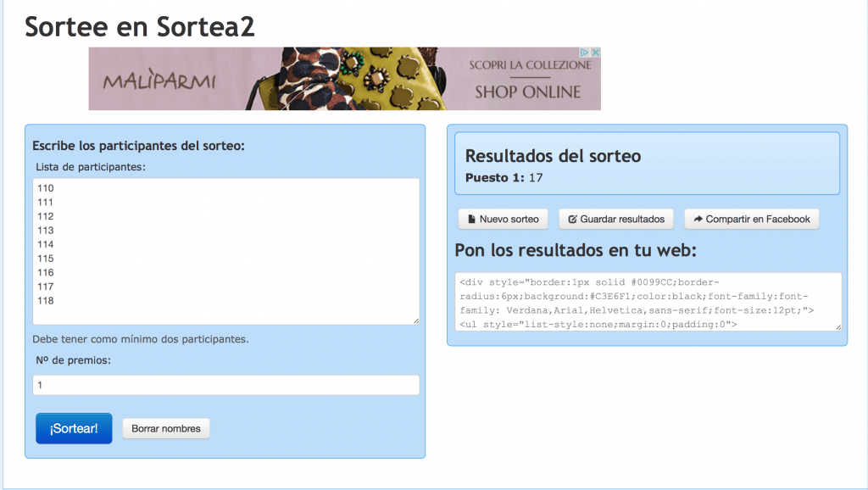Click participant entry 114 in the list
The width and height of the screenshot is (868, 490).
(46, 244)
